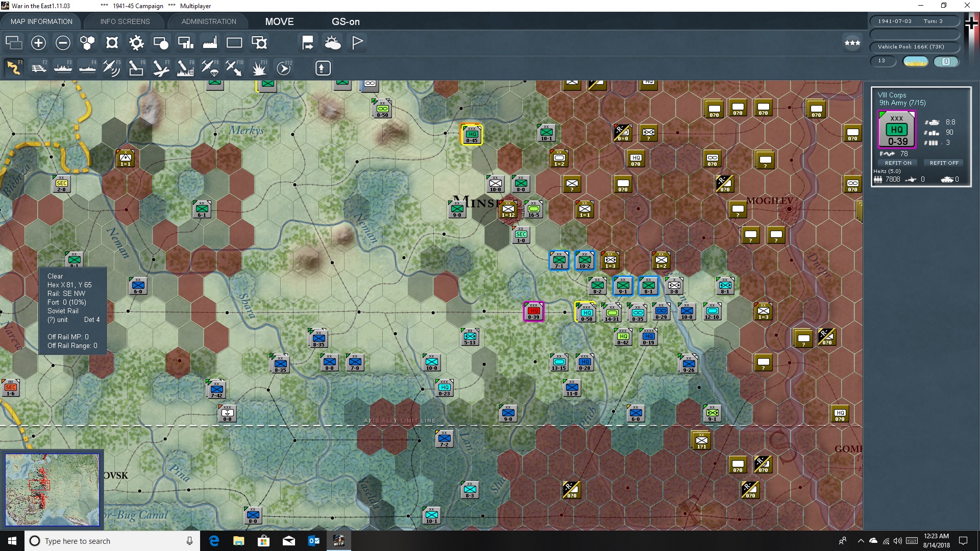
Task: Select the 16-5 armored unit near Minsk
Action: pos(533,209)
